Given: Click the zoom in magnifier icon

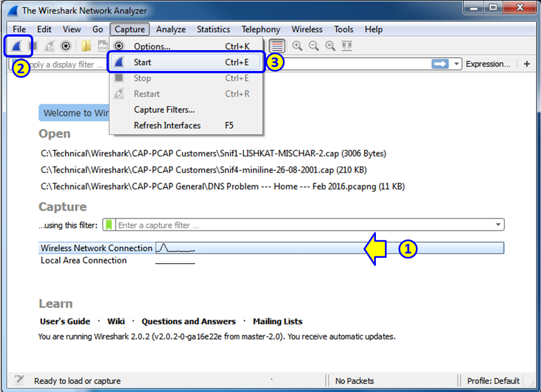Looking at the screenshot, I should 297,46.
